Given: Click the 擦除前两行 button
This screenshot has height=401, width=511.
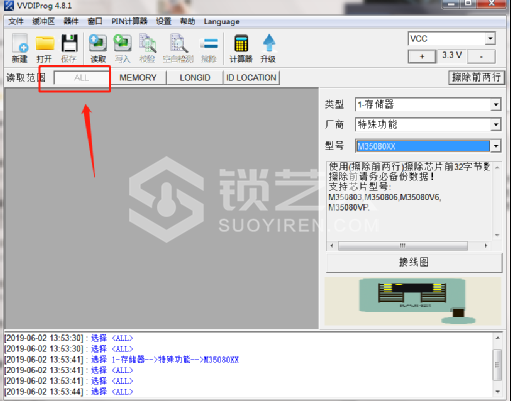Looking at the screenshot, I should click(x=476, y=78).
